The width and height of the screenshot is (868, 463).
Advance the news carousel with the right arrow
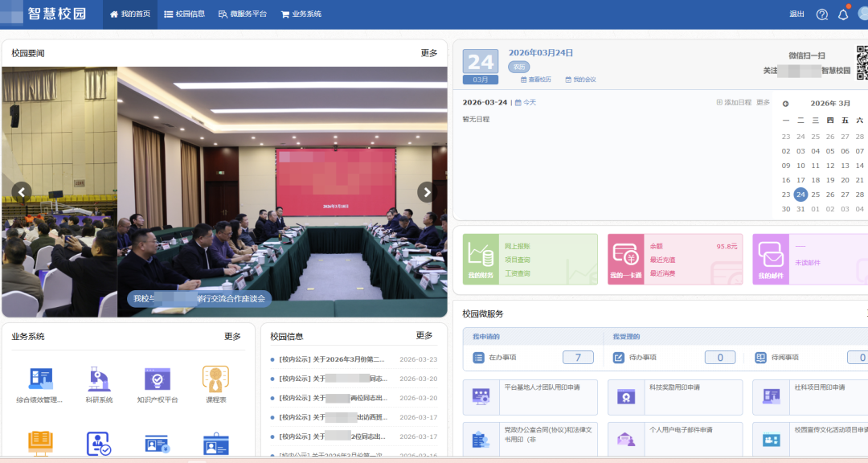point(427,192)
